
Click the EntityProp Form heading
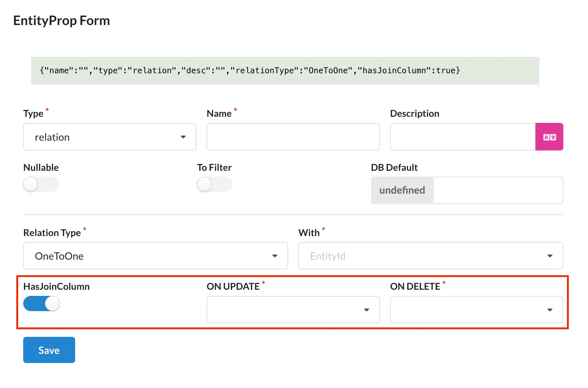62,21
